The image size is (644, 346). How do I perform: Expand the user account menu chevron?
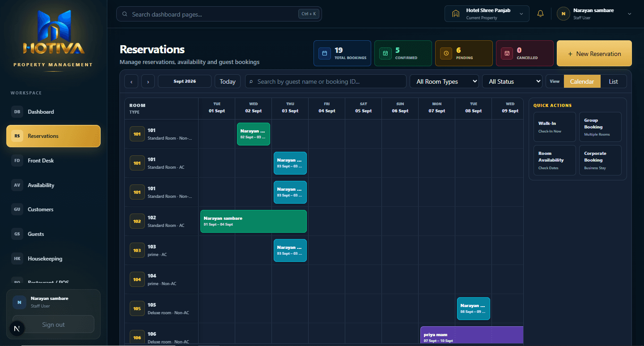630,14
